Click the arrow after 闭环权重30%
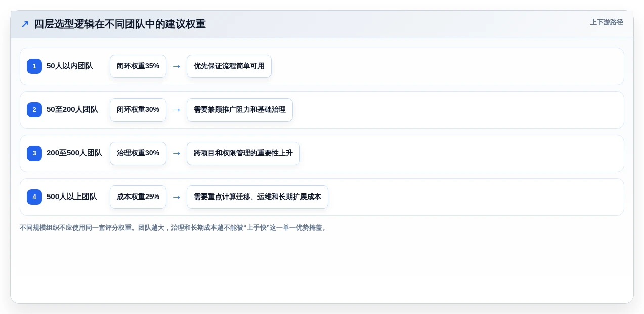 [177, 110]
